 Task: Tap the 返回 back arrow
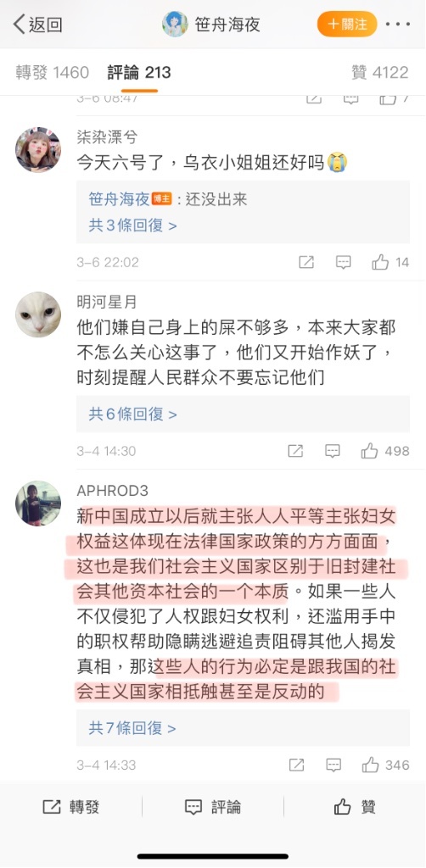click(37, 25)
